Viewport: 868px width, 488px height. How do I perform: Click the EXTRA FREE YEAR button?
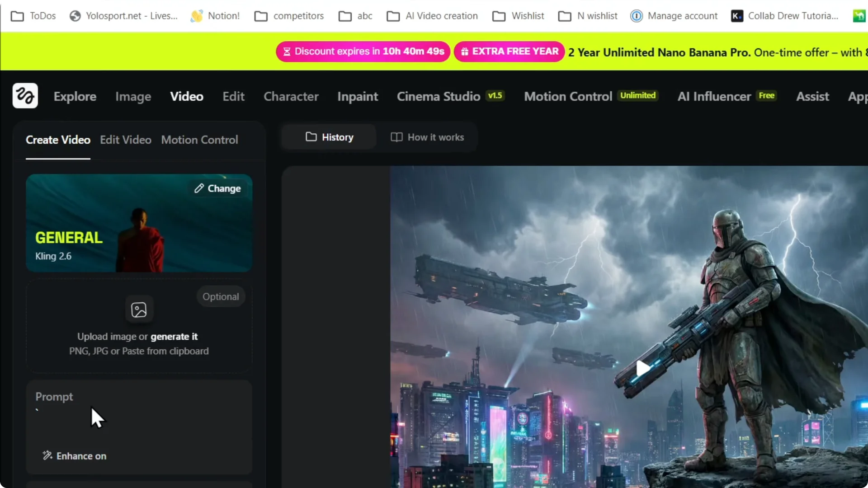(509, 52)
